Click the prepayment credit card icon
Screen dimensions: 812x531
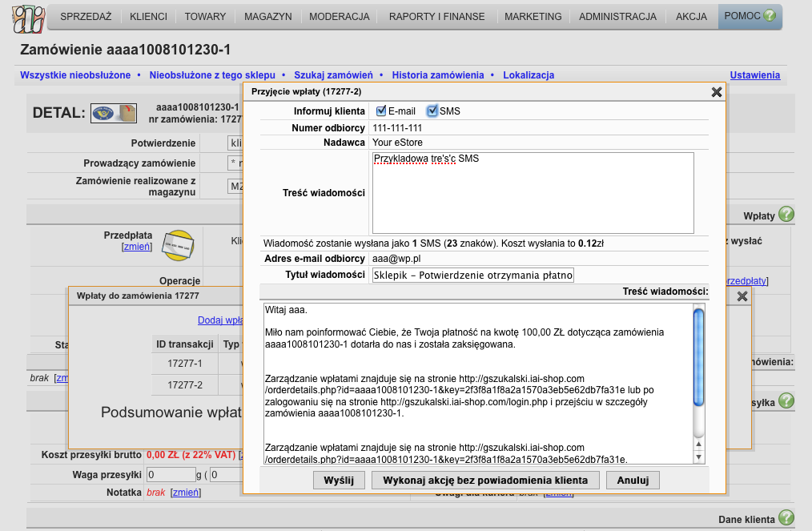pyautogui.click(x=178, y=245)
